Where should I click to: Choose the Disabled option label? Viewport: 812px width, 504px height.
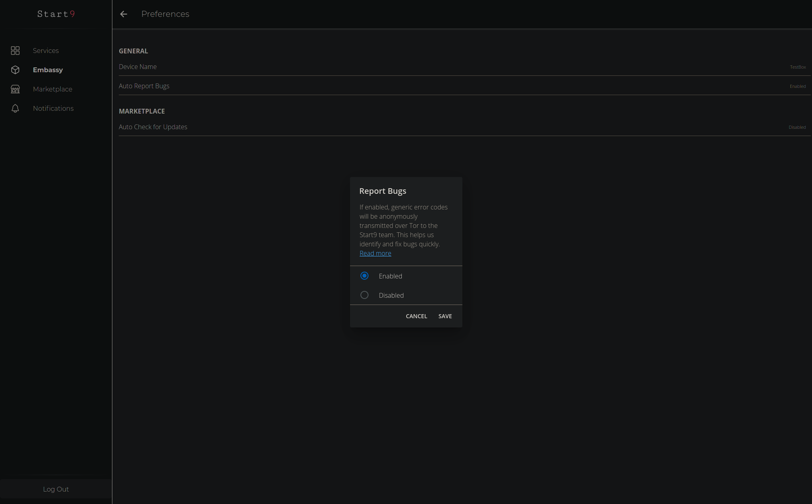tap(391, 295)
